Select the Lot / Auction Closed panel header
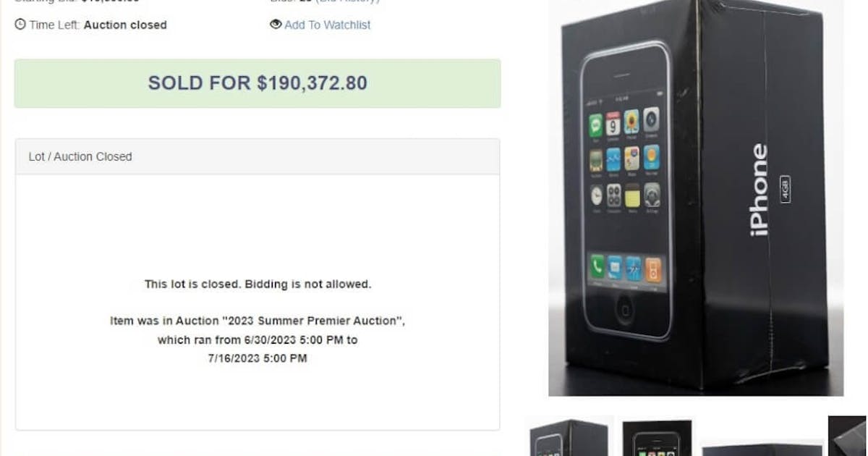 (258, 156)
